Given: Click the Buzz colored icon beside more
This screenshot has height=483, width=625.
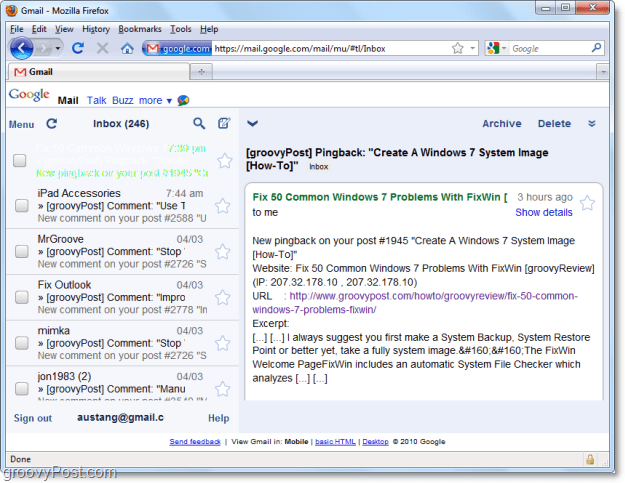Looking at the screenshot, I should 183,100.
